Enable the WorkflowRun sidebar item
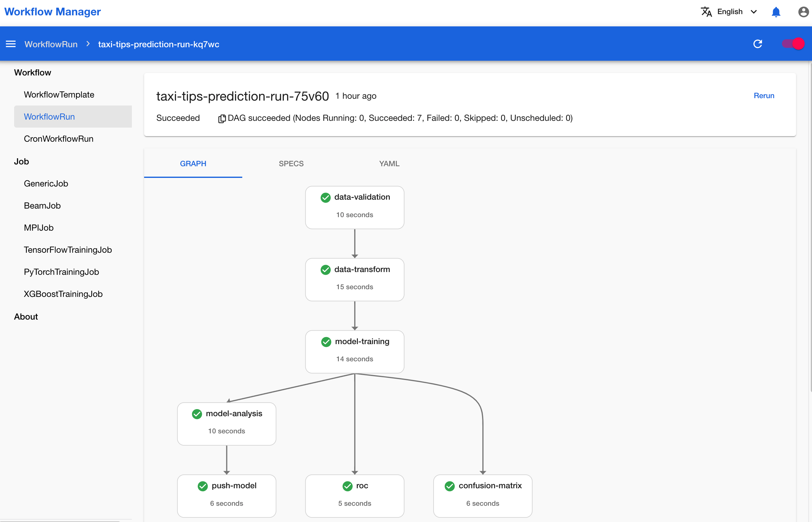The height and width of the screenshot is (522, 812). point(48,117)
